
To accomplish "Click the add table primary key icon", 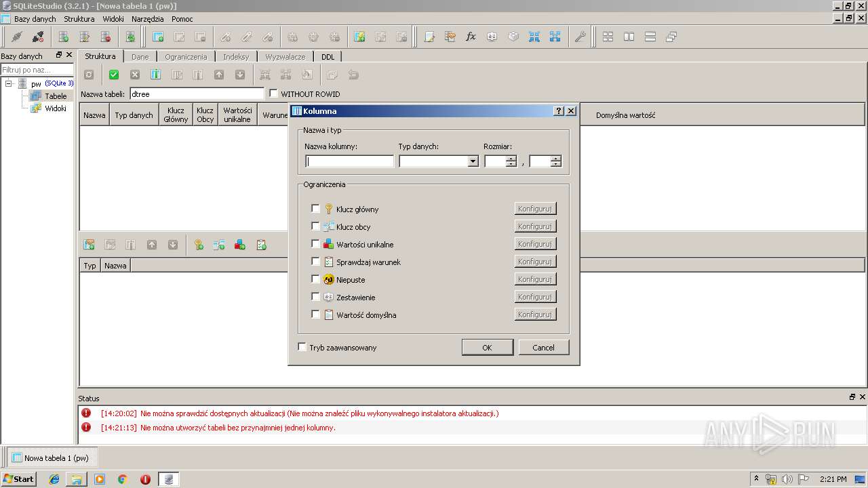I will pyautogui.click(x=199, y=245).
